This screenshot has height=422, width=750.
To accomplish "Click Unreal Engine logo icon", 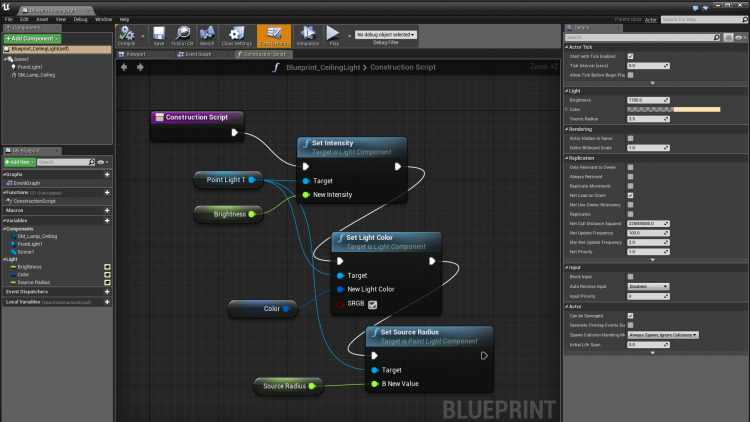I will click(x=7, y=7).
